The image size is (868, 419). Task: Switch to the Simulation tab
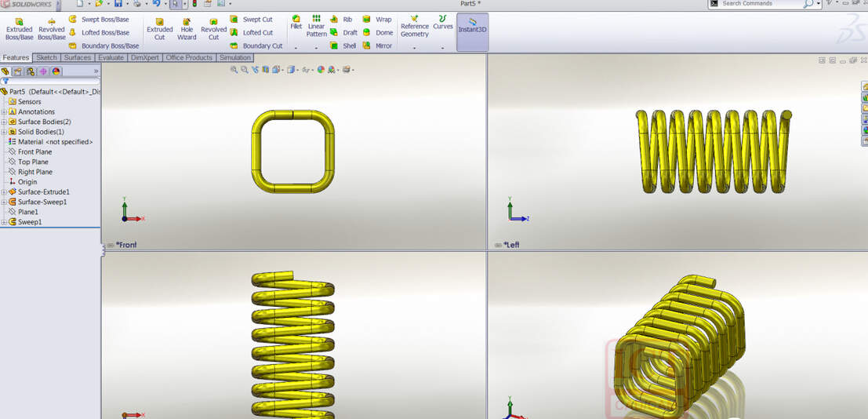pos(235,57)
